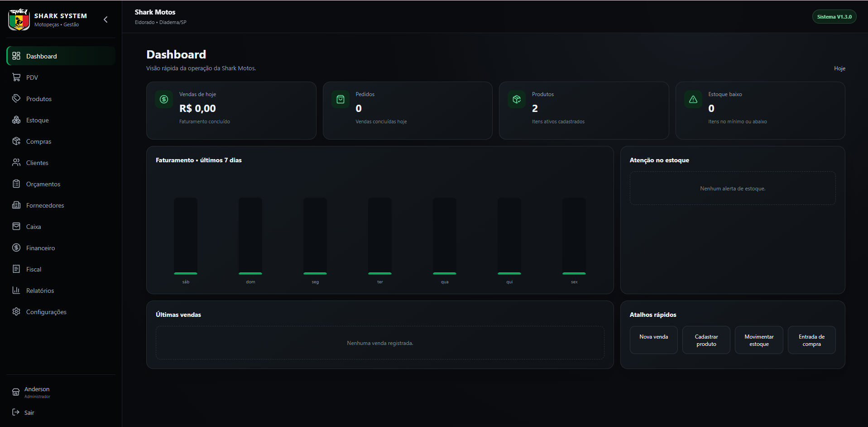Click the Configurações gear icon
Viewport: 868px width, 427px height.
point(16,311)
